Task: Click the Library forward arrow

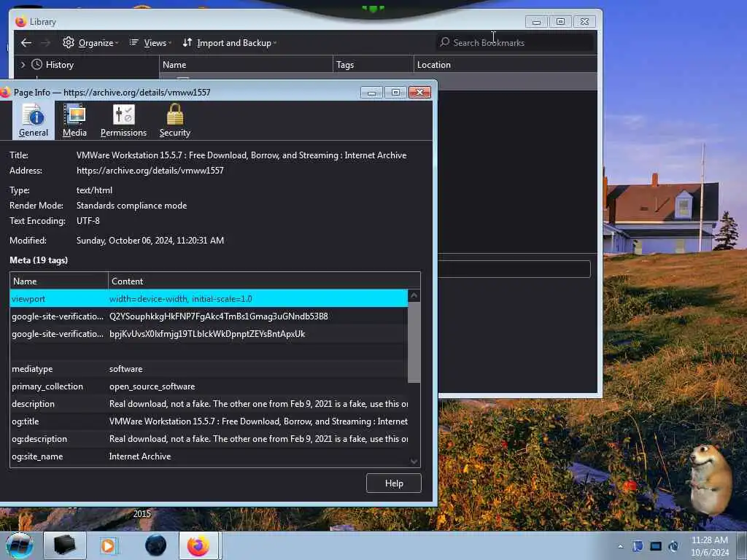Action: pyautogui.click(x=46, y=43)
